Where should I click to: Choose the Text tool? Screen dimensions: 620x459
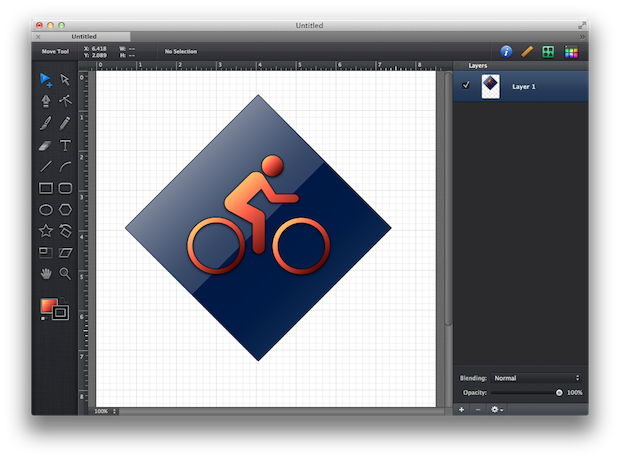(x=65, y=145)
